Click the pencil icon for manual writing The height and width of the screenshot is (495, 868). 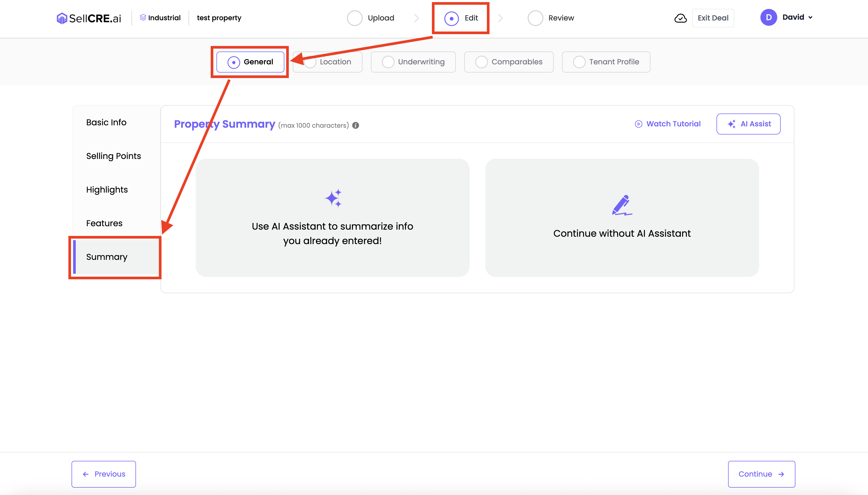click(x=622, y=205)
